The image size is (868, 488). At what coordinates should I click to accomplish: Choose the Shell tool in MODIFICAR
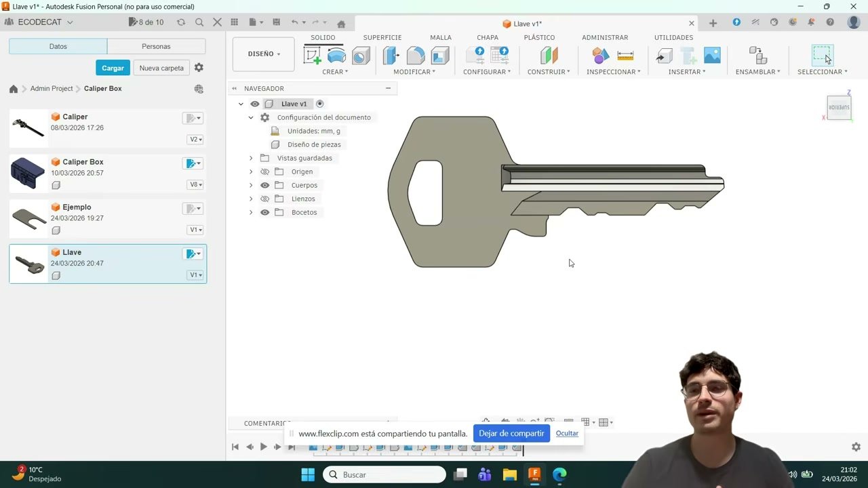click(440, 56)
